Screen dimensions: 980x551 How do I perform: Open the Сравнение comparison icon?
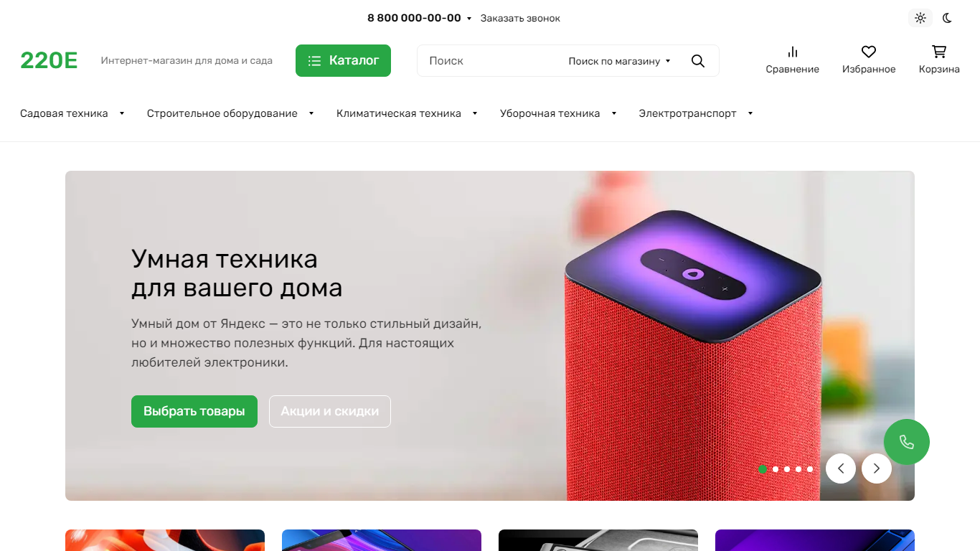click(x=792, y=60)
